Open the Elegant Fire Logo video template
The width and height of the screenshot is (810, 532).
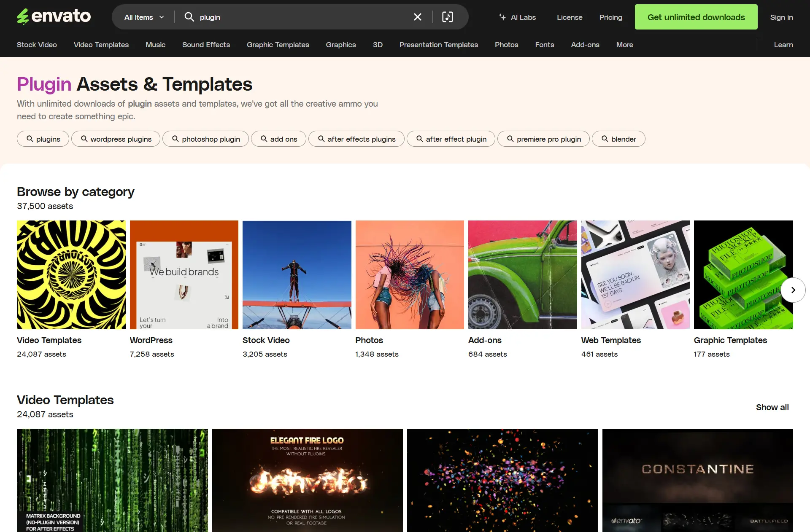(308, 480)
